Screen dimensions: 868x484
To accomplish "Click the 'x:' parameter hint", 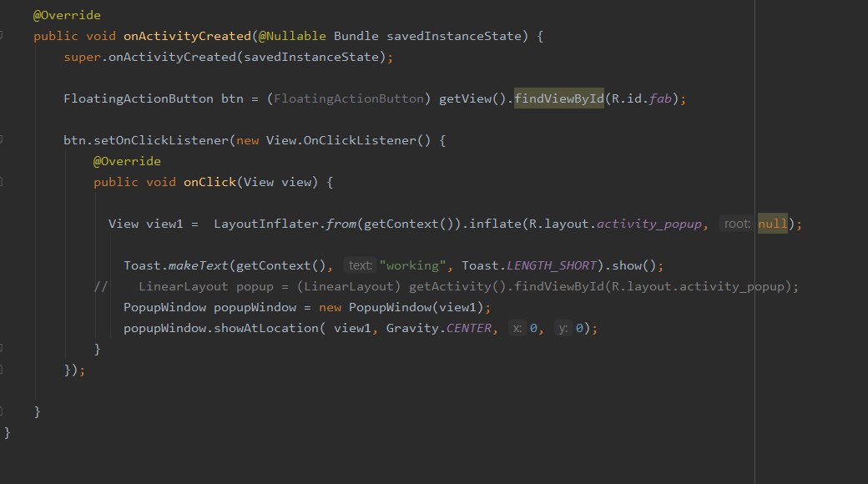I will coord(517,329).
